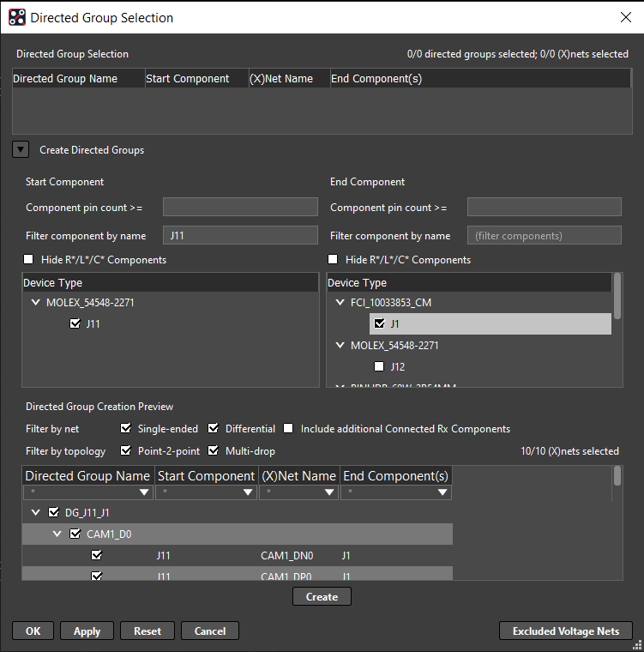The height and width of the screenshot is (652, 644).
Task: Collapse the DG_J11_J1 directed group
Action: (35, 513)
